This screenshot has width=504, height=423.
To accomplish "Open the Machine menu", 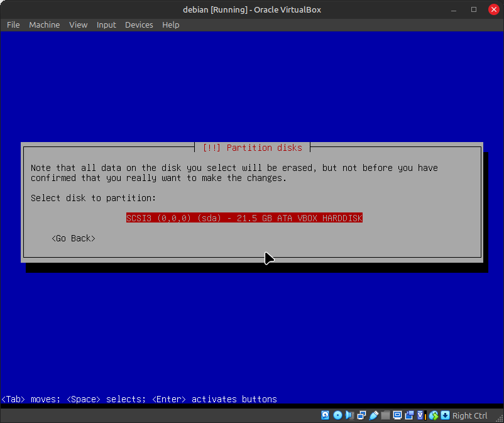I will tap(44, 25).
